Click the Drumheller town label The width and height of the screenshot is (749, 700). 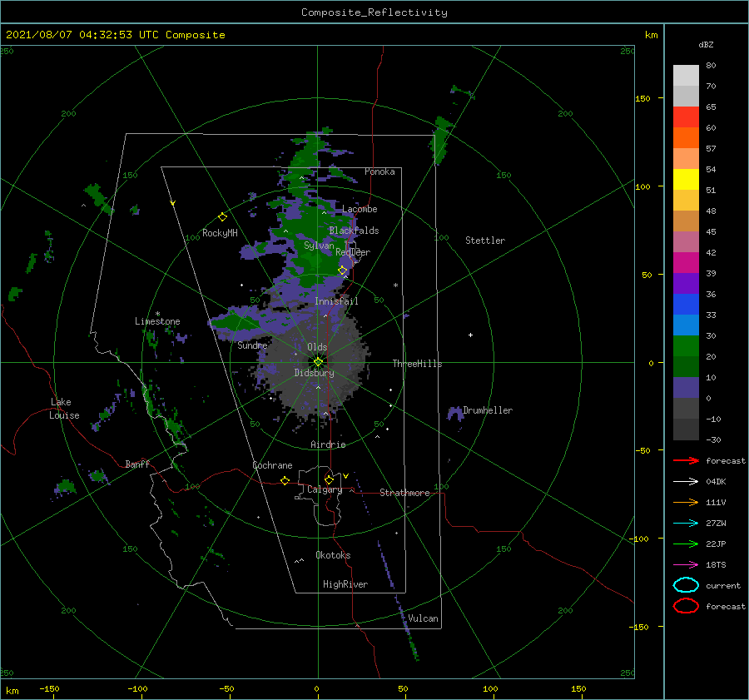(x=488, y=410)
